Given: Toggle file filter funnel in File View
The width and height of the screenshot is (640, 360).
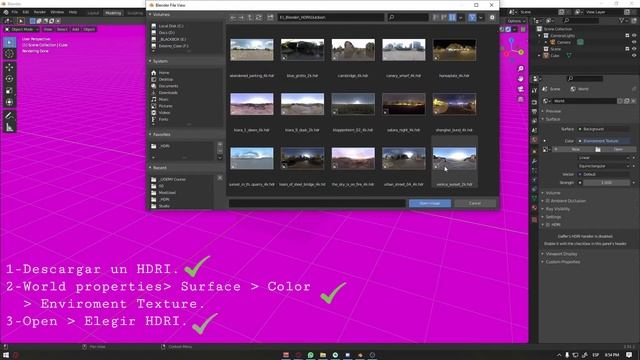Looking at the screenshot, I should [x=472, y=18].
